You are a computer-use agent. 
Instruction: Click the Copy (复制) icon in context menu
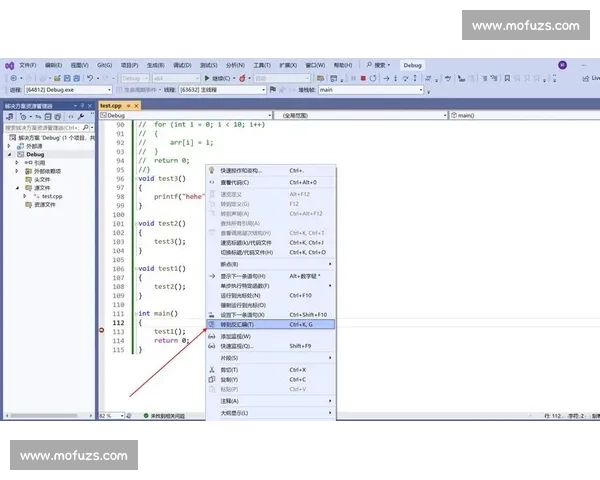tap(211, 380)
